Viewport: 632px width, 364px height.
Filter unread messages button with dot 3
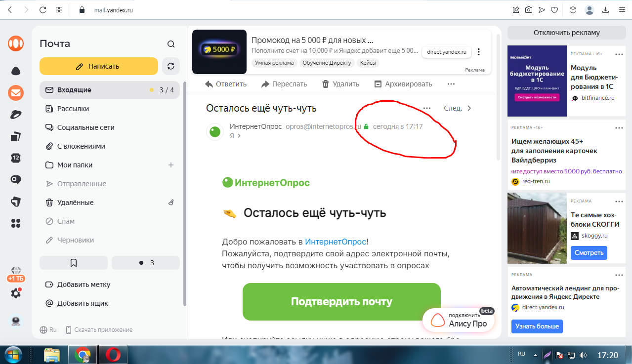(x=146, y=263)
